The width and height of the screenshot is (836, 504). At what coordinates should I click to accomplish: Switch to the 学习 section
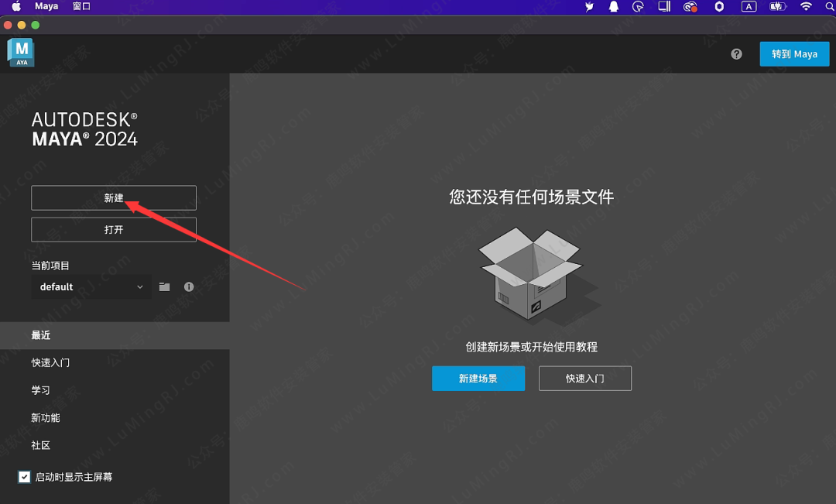40,390
